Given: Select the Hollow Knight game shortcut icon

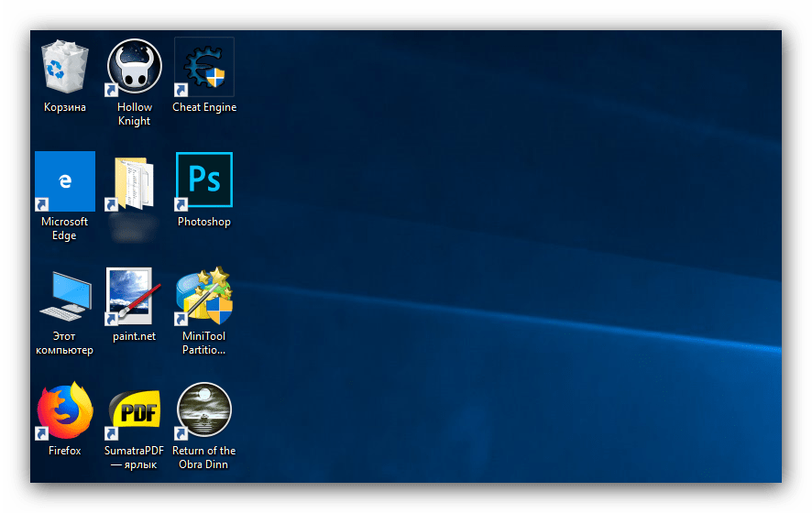Looking at the screenshot, I should 135,67.
